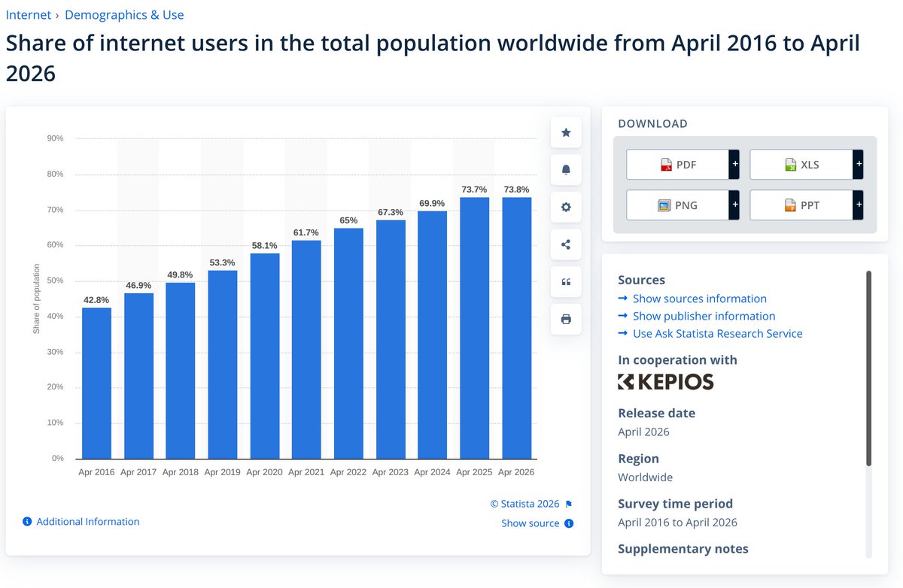The height and width of the screenshot is (588, 903).
Task: Open Demographics & Use breadcrumb link
Action: pyautogui.click(x=124, y=15)
